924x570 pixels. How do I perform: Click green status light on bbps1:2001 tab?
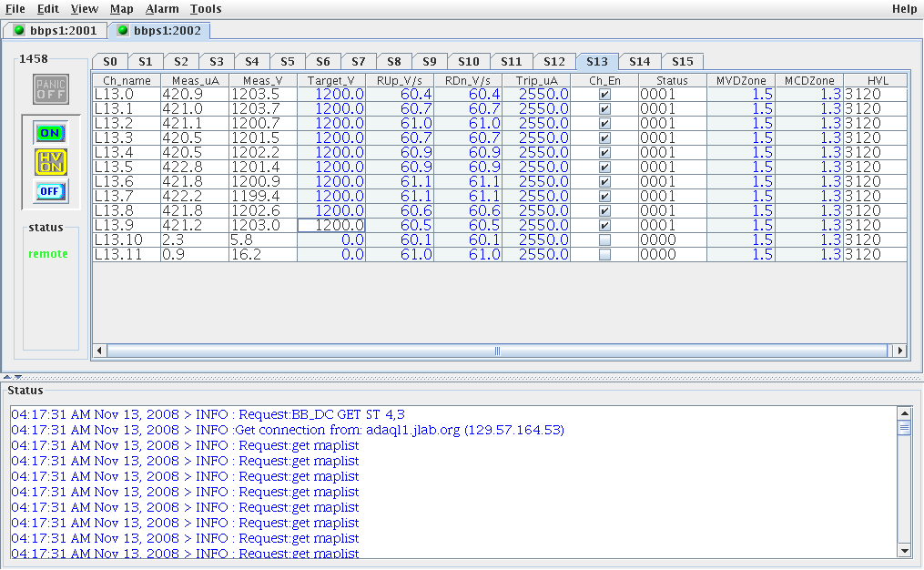coord(19,30)
